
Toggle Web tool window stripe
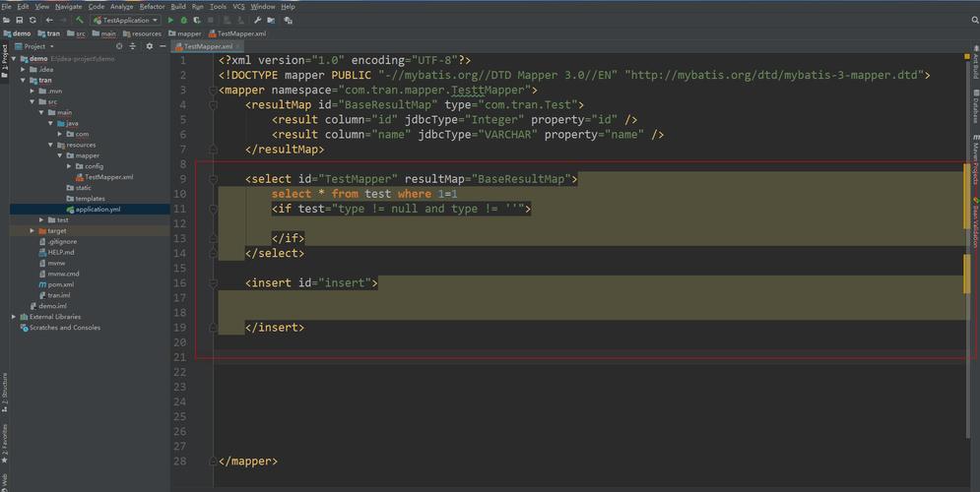click(4, 482)
